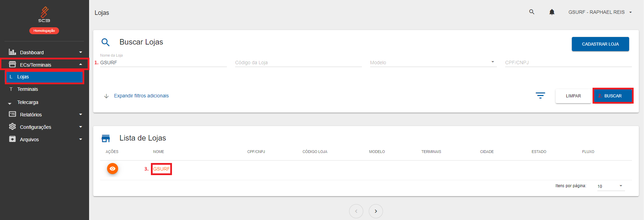Click the Configurações gear icon
Image resolution: width=644 pixels, height=220 pixels.
(x=12, y=127)
